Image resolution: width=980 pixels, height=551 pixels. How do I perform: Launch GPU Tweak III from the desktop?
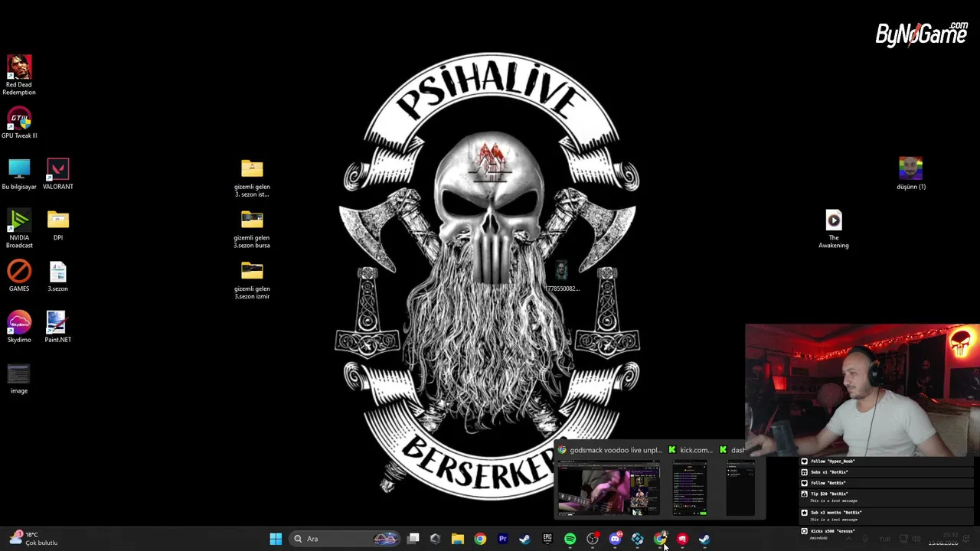[19, 124]
